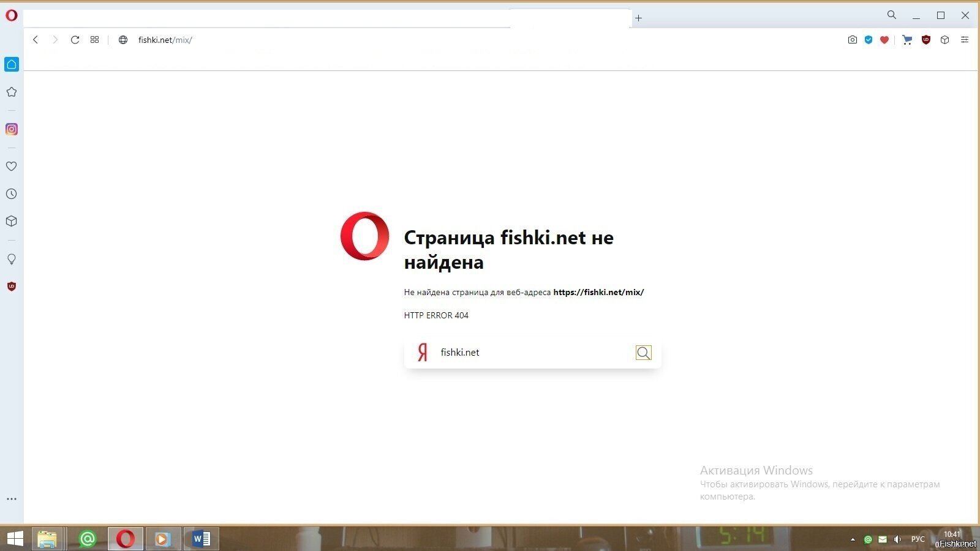Image resolution: width=980 pixels, height=551 pixels.
Task: Reload the fishki.net page
Action: [75, 40]
